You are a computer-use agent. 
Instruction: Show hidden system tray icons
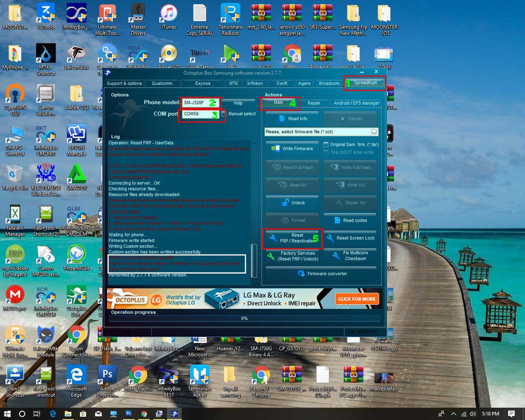point(454,414)
